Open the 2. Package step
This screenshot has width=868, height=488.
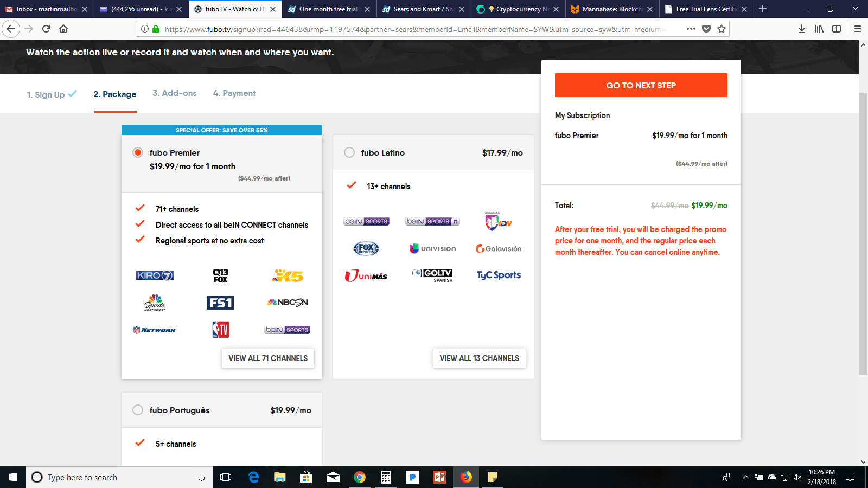[115, 94]
